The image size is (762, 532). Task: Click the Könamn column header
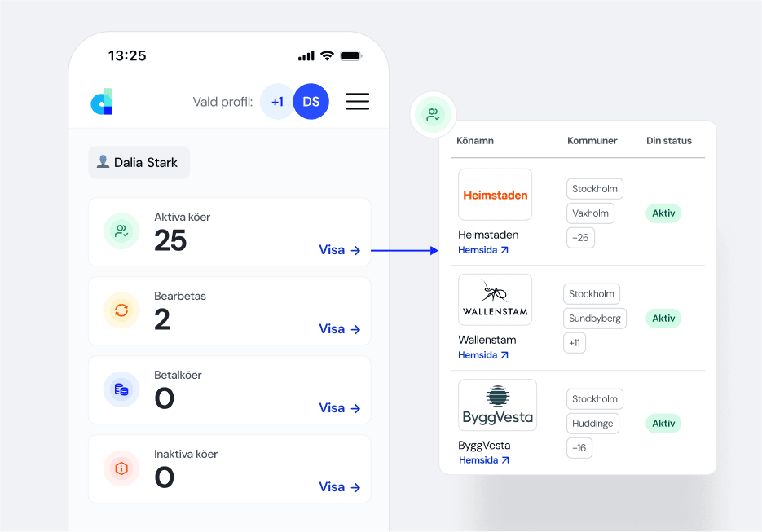coord(475,141)
